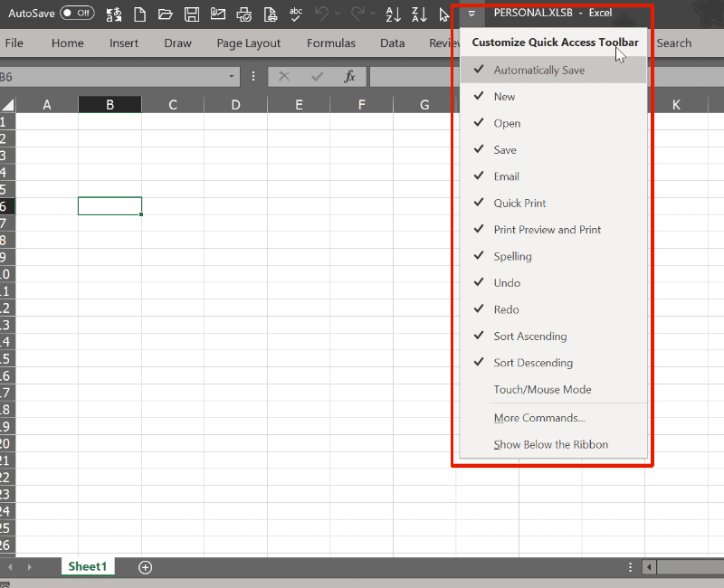Click the Quick Print icon

(x=243, y=14)
